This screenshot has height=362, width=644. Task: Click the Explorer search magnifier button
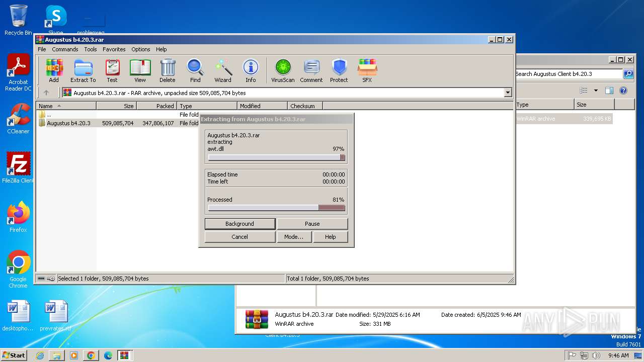point(628,74)
